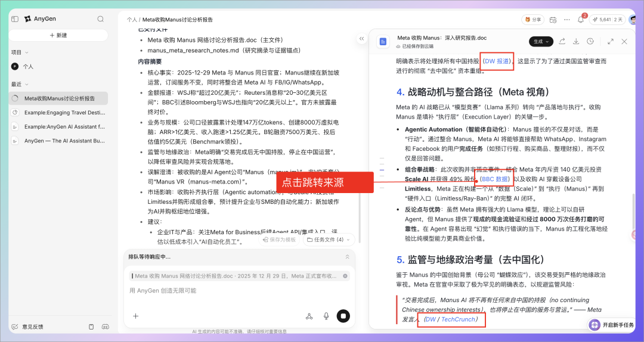The width and height of the screenshot is (644, 342).
Task: Click the 5,641 credits badge
Action: click(x=608, y=19)
